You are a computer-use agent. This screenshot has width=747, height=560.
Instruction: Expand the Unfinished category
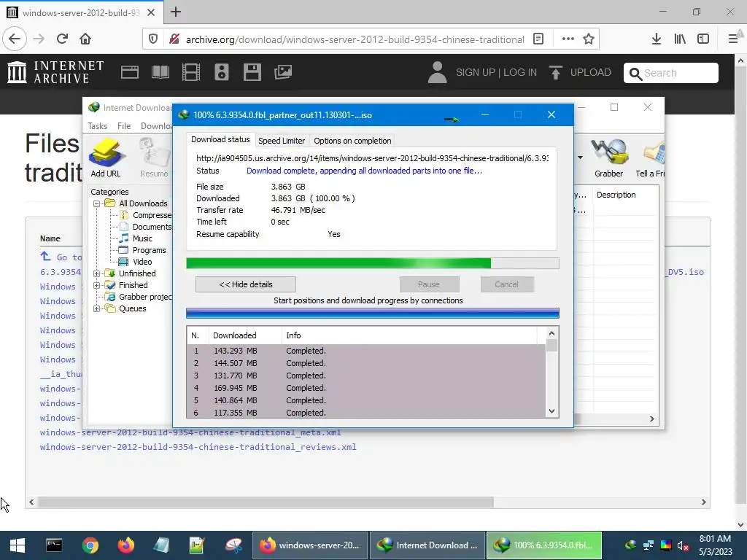coord(97,274)
